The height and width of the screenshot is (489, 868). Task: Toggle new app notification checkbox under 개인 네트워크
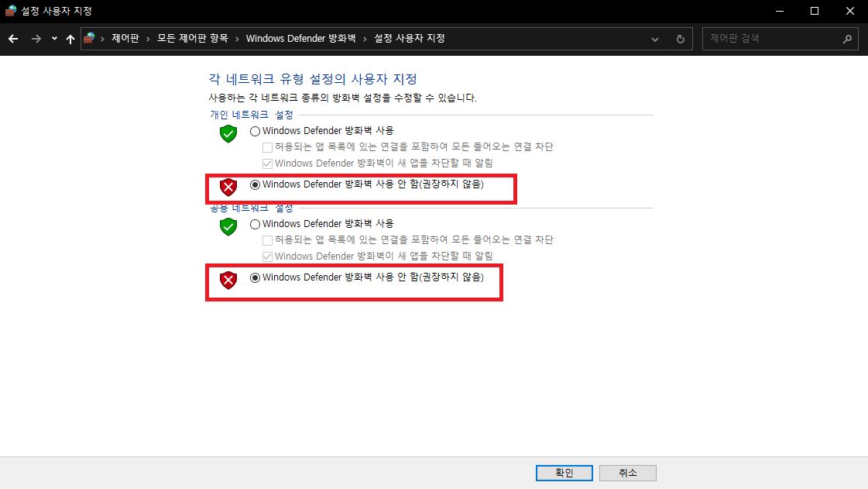click(267, 164)
